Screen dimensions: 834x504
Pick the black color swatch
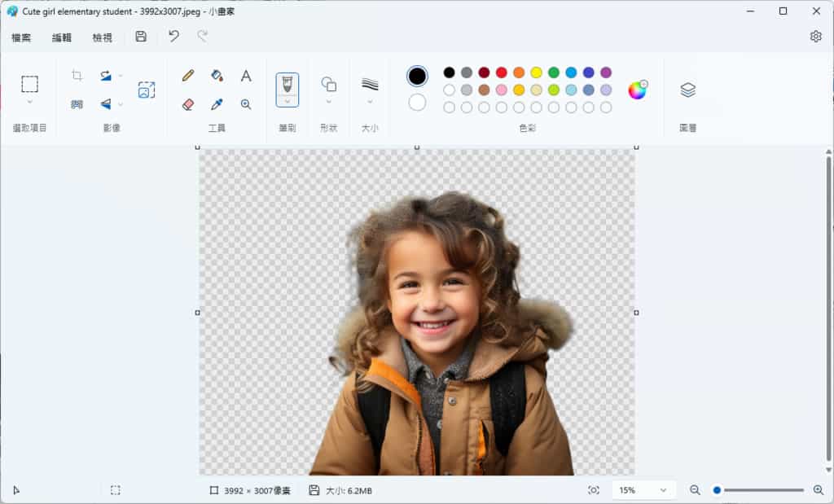pos(449,72)
